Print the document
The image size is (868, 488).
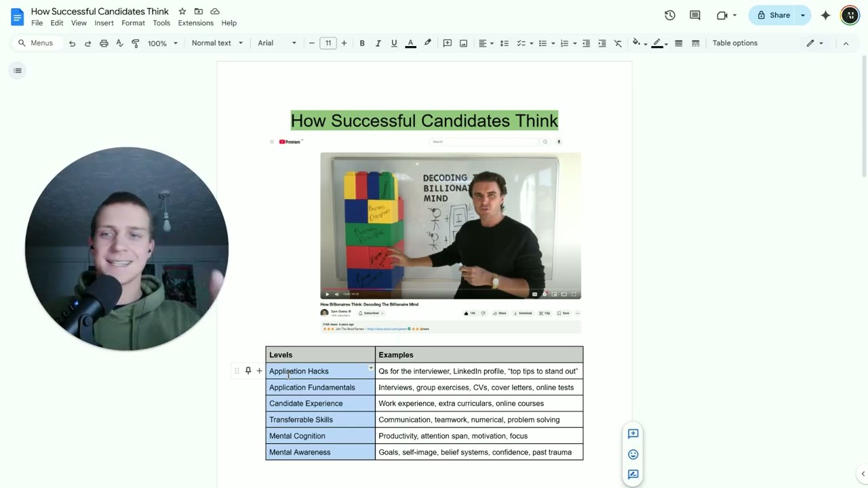click(x=104, y=43)
